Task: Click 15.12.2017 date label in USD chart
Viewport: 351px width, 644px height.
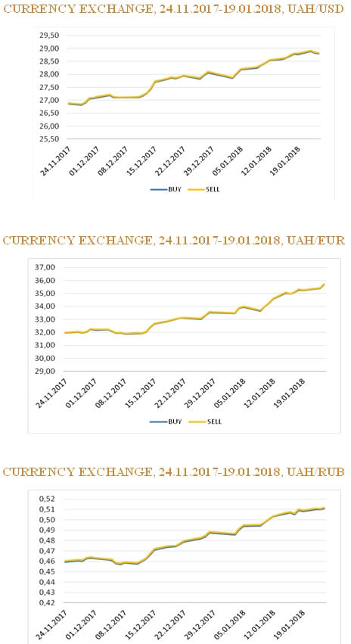Action: coord(142,161)
